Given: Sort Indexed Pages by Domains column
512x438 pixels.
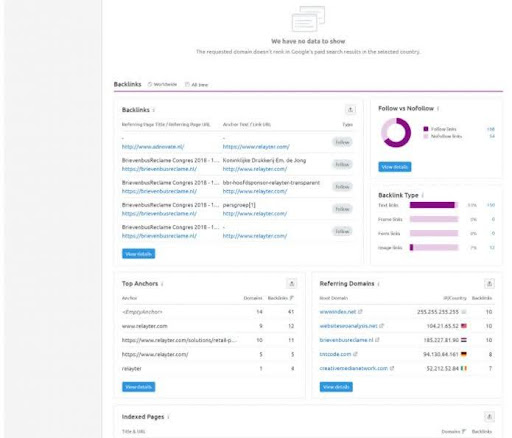Looking at the screenshot, I should [453, 431].
